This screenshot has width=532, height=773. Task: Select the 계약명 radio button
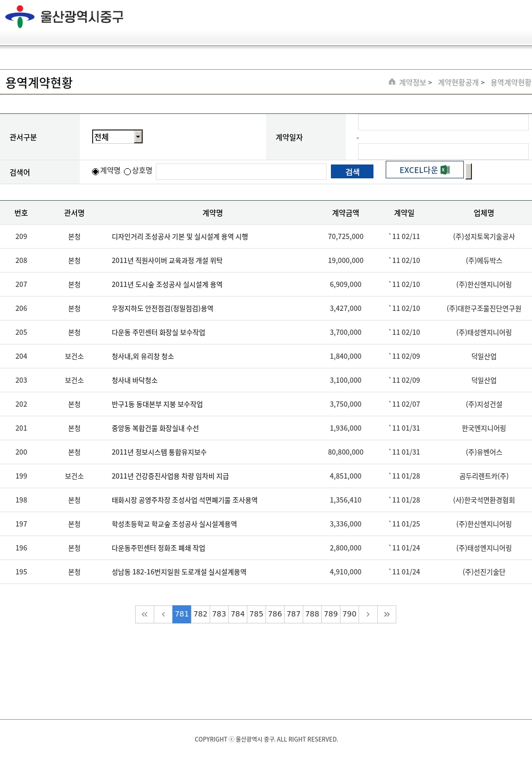96,171
